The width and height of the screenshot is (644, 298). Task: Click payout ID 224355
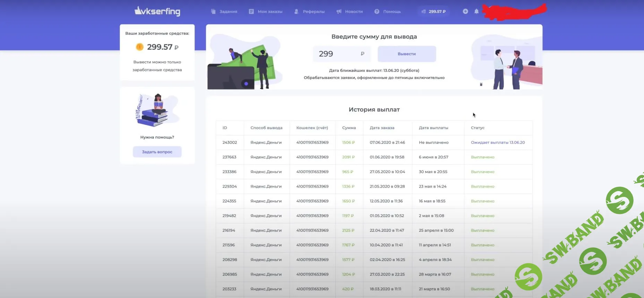click(x=229, y=201)
